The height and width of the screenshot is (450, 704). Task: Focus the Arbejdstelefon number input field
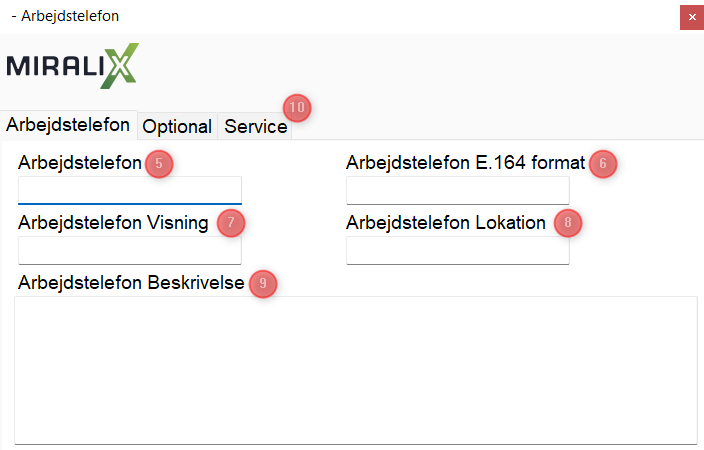pos(130,190)
